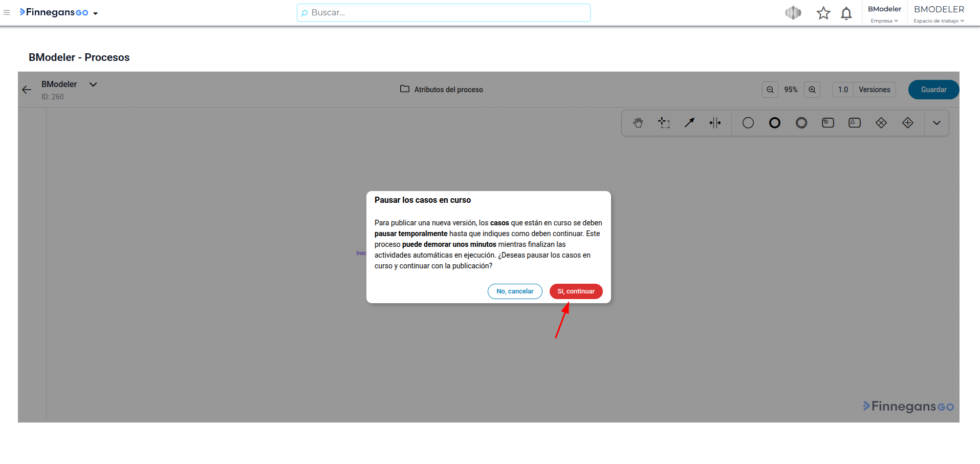Zoom in the canvas
The width and height of the screenshot is (980, 464).
tap(812, 90)
